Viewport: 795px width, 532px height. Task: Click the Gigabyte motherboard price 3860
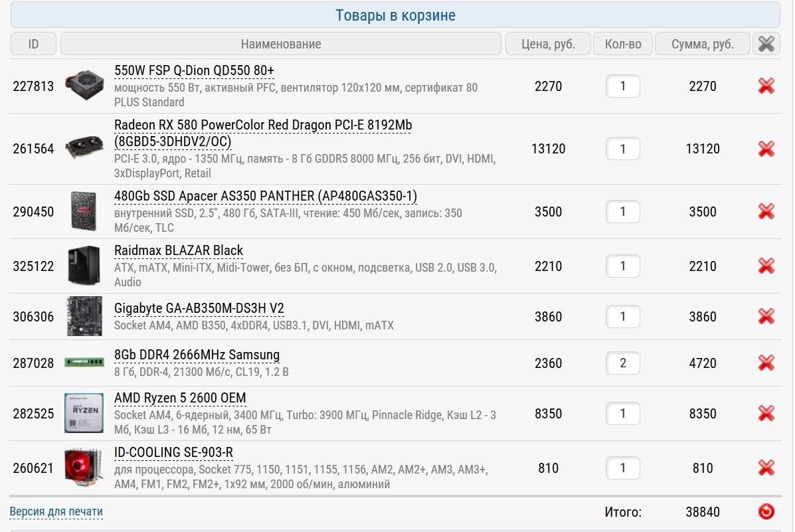[548, 316]
